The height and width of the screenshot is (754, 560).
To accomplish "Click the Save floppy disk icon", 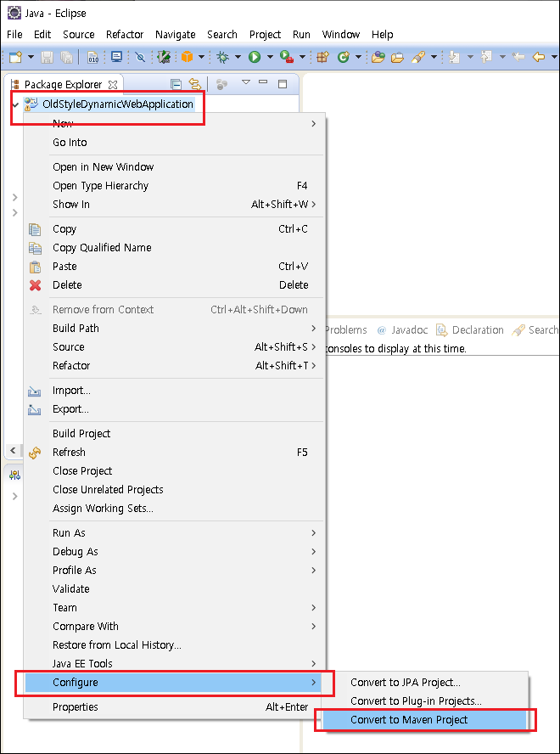I will 48,57.
